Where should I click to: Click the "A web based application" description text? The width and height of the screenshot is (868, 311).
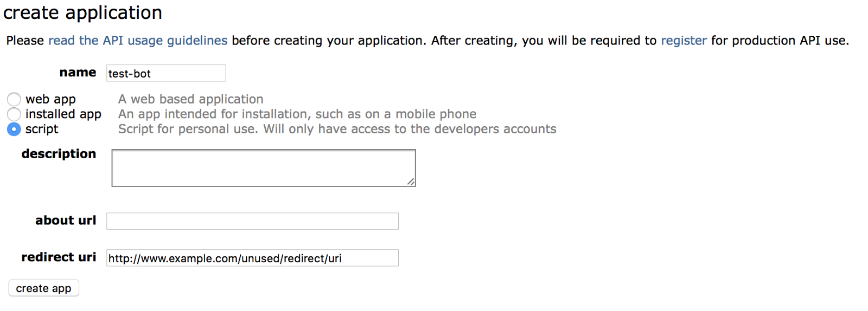tap(190, 99)
